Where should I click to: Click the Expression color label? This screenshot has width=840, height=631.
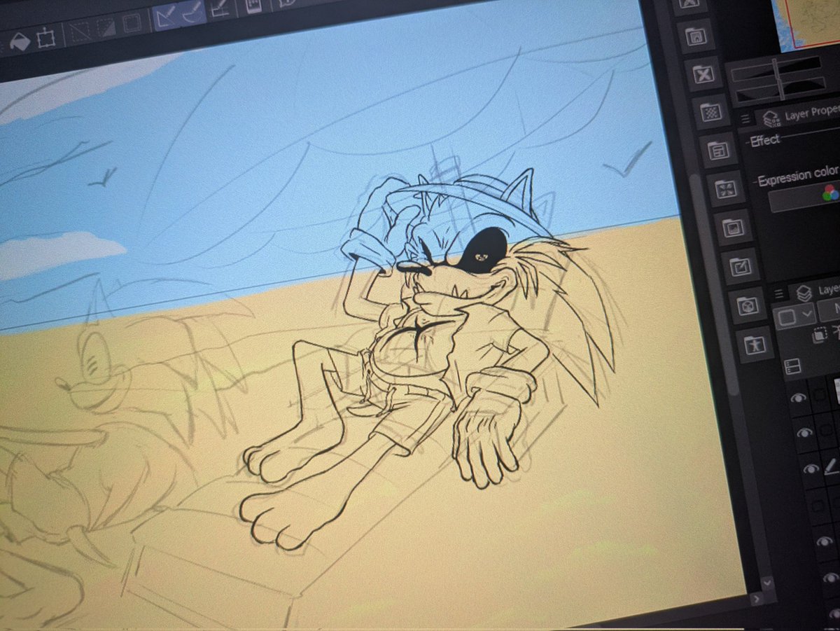coord(798,176)
